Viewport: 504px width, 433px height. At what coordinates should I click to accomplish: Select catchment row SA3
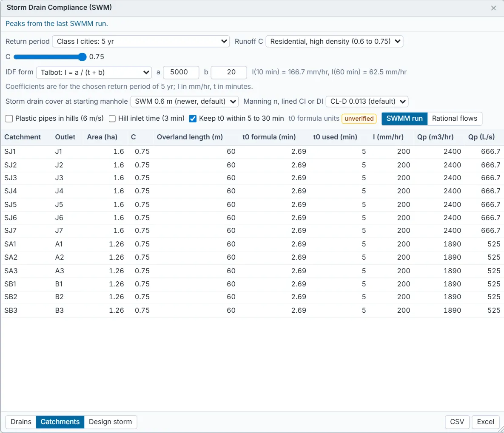pos(252,271)
